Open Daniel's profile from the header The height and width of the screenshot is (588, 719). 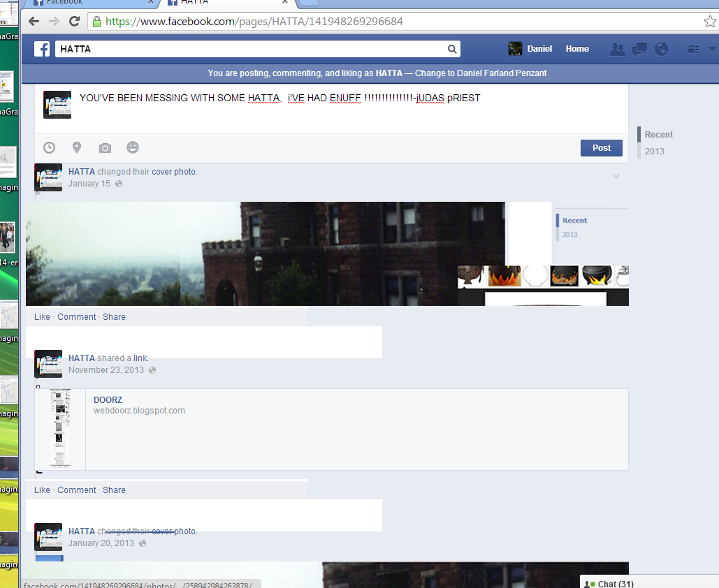pos(539,49)
